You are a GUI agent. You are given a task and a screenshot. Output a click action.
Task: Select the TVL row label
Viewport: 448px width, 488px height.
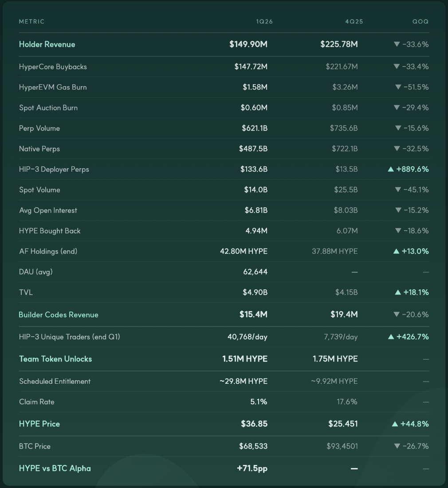click(26, 292)
